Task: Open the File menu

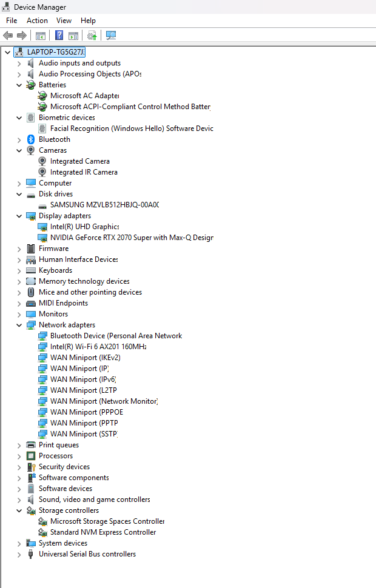Action: click(x=12, y=21)
